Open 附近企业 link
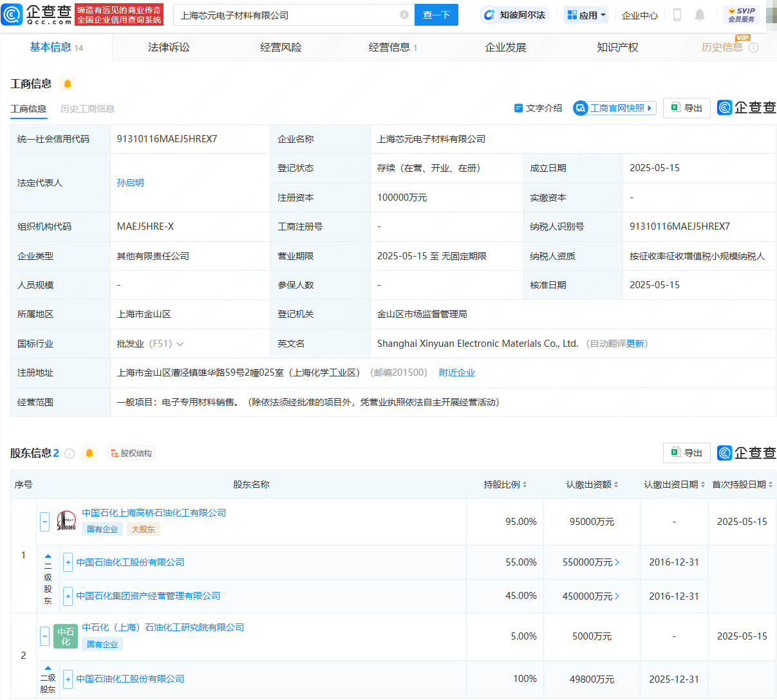The height and width of the screenshot is (700, 777). click(x=457, y=373)
